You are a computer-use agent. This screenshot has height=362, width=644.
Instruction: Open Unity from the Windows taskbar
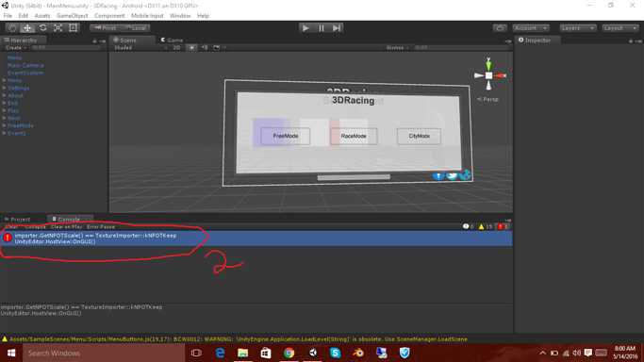(313, 353)
